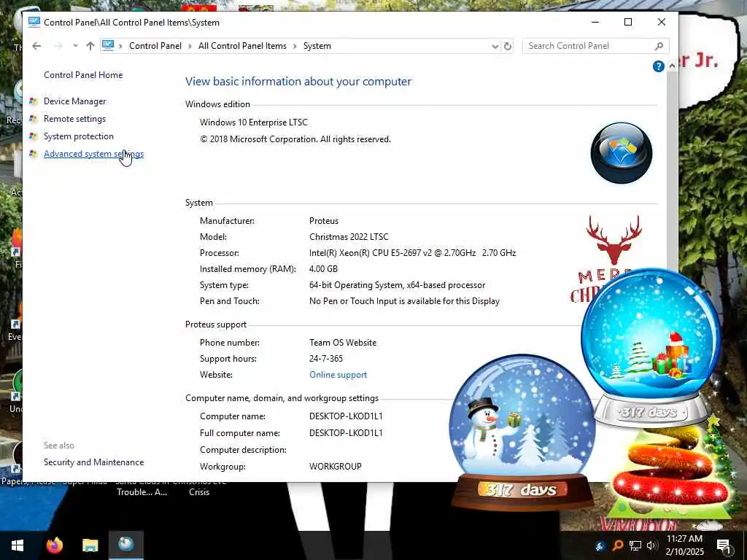Screen dimensions: 747x560
Task: Maximize the System window
Action: [628, 22]
